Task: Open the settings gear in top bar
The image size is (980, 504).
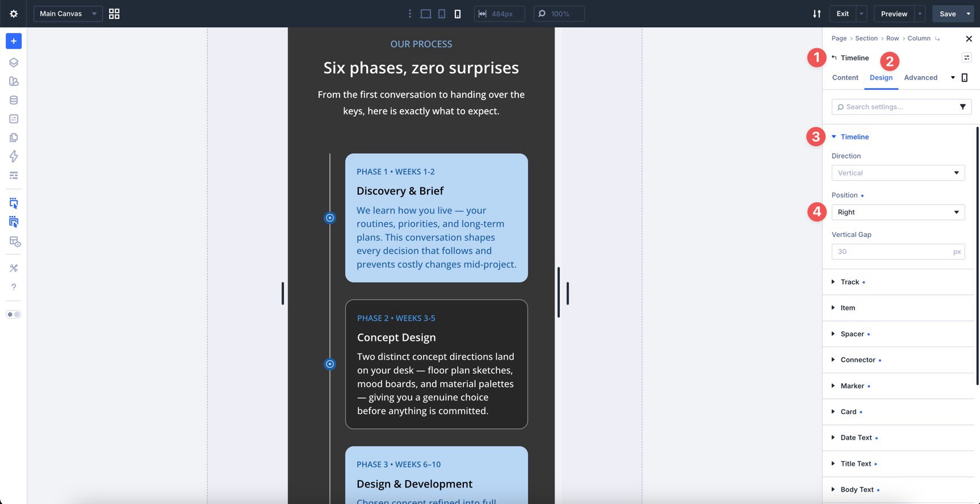Action: click(14, 14)
